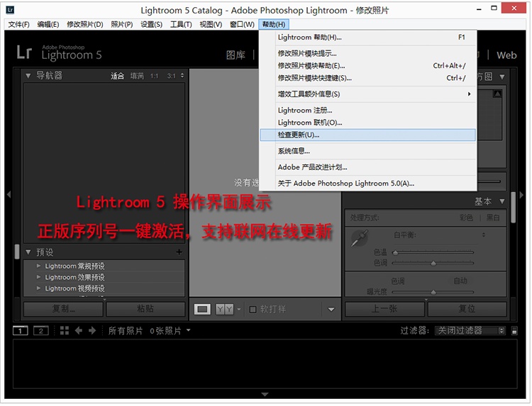Switch to the 图库 module
Image resolution: width=532 pixels, height=406 pixels.
(235, 55)
